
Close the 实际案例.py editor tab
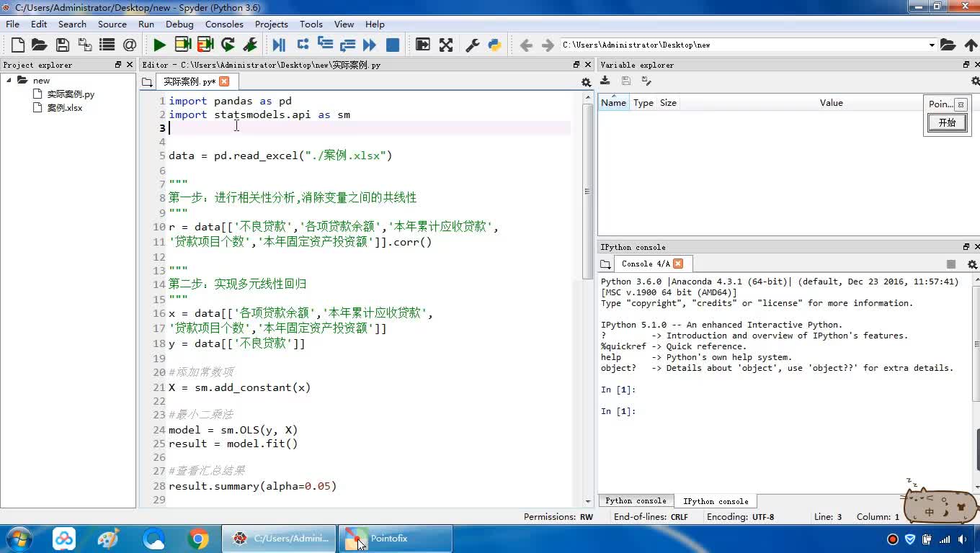tap(224, 81)
